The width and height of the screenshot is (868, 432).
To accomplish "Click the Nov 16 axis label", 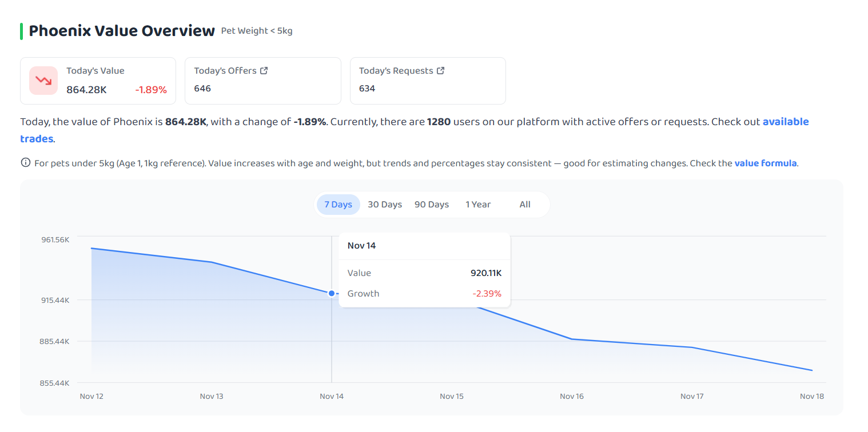I will coord(572,396).
